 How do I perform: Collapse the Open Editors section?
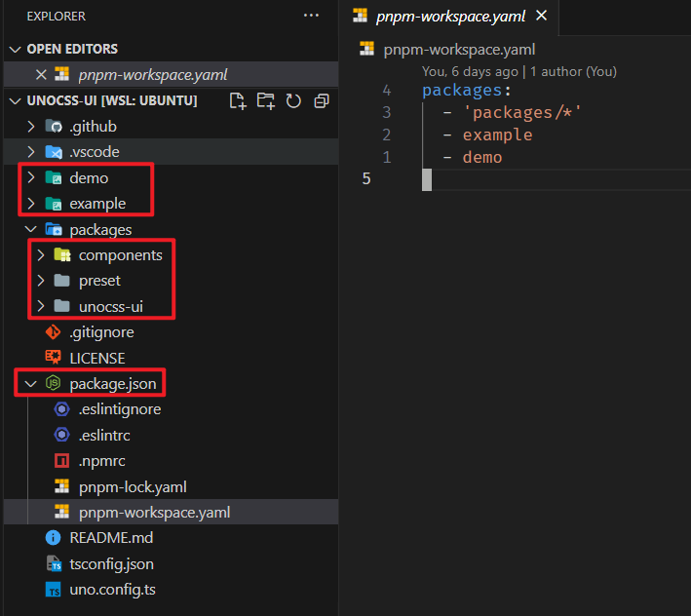point(16,49)
